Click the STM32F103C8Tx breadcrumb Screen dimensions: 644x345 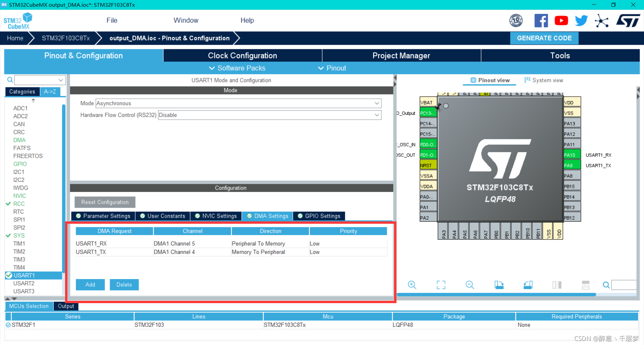pos(66,38)
